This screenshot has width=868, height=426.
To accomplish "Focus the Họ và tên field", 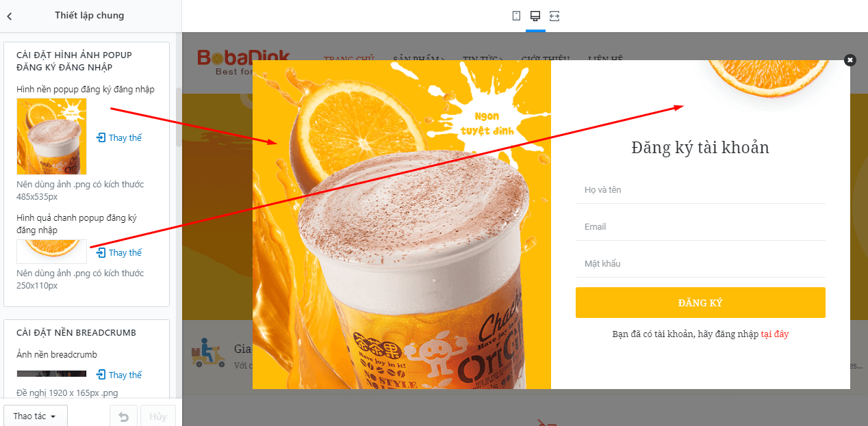I will point(700,189).
